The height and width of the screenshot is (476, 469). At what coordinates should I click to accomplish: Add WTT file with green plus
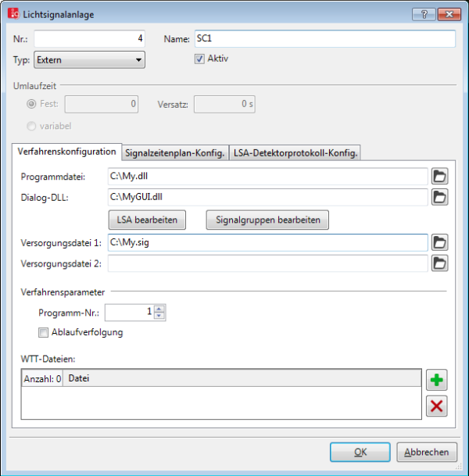(437, 381)
